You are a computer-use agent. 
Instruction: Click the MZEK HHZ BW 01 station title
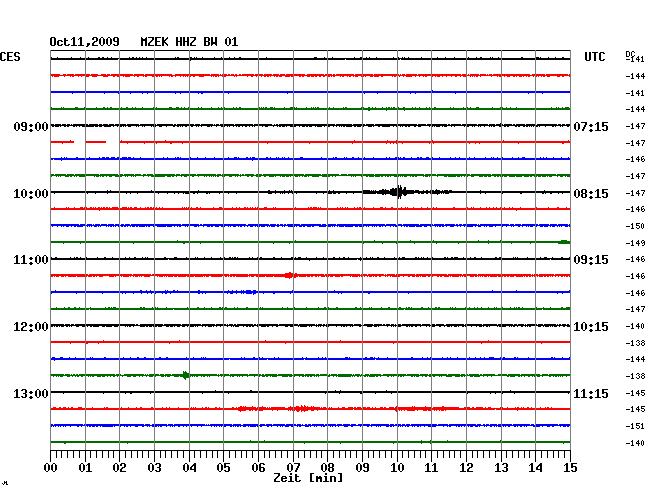click(x=189, y=42)
